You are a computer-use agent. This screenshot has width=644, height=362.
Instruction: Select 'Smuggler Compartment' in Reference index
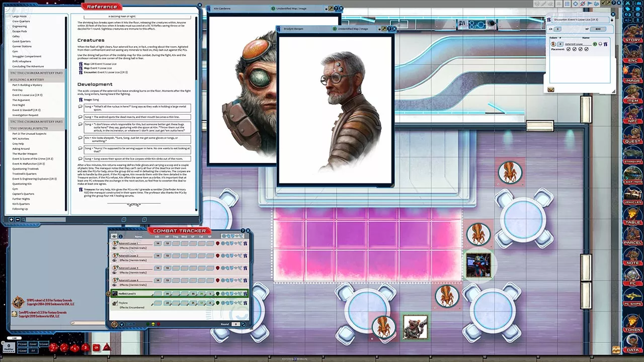(27, 56)
